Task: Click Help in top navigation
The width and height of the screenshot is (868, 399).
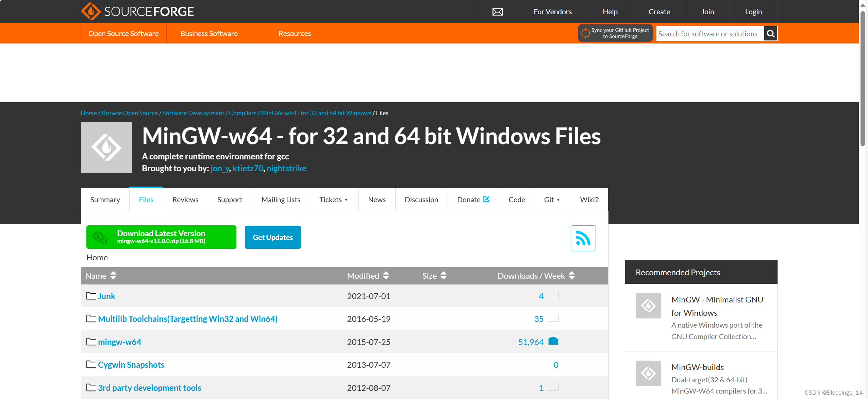Action: click(610, 12)
